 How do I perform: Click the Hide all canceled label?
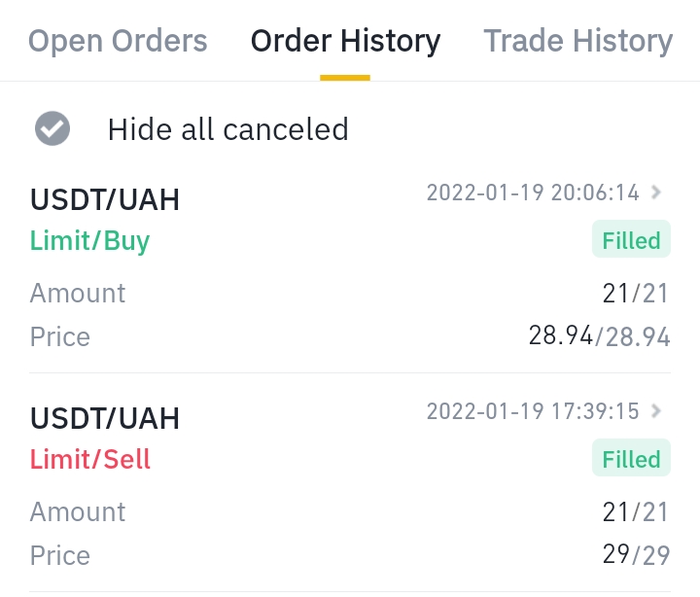(227, 129)
